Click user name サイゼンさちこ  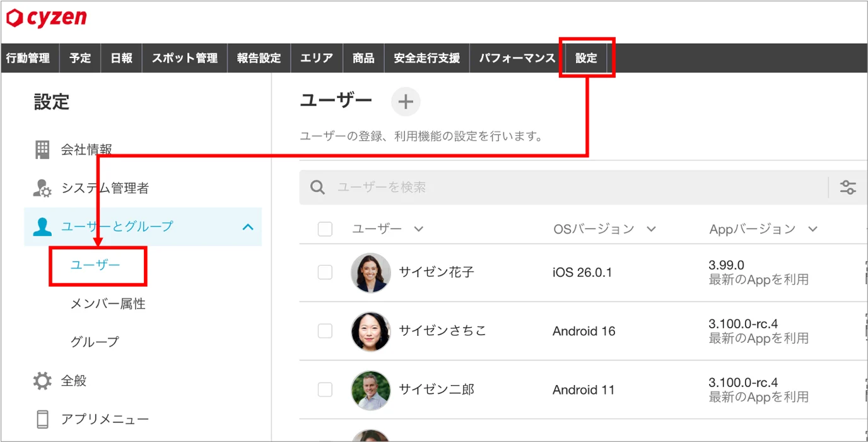[x=443, y=331]
